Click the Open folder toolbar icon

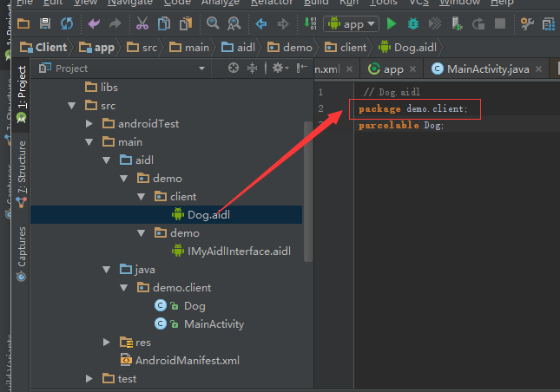click(23, 24)
